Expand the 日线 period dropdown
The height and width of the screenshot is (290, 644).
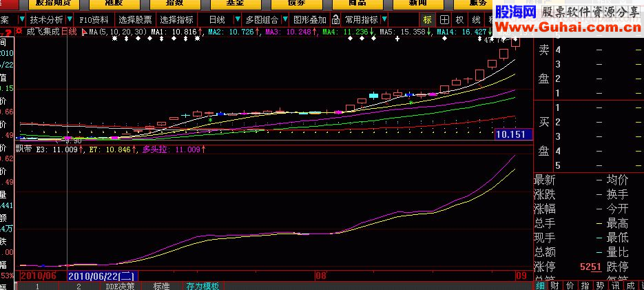pyautogui.click(x=238, y=19)
